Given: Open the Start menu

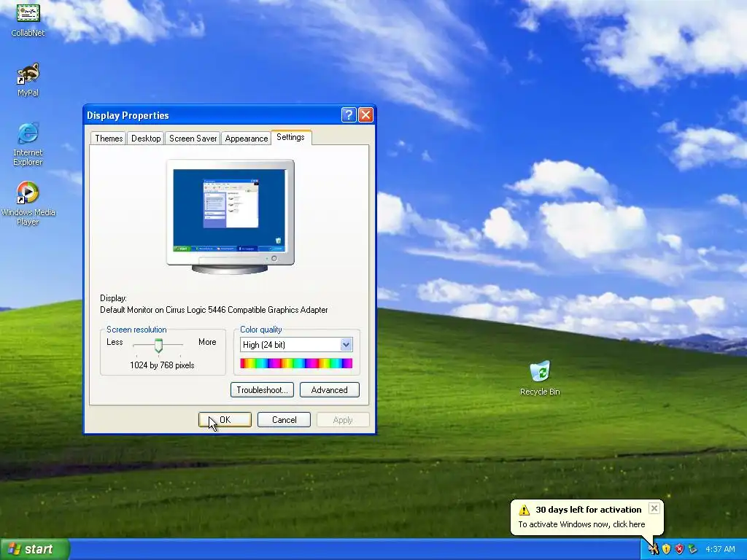Looking at the screenshot, I should [34, 549].
